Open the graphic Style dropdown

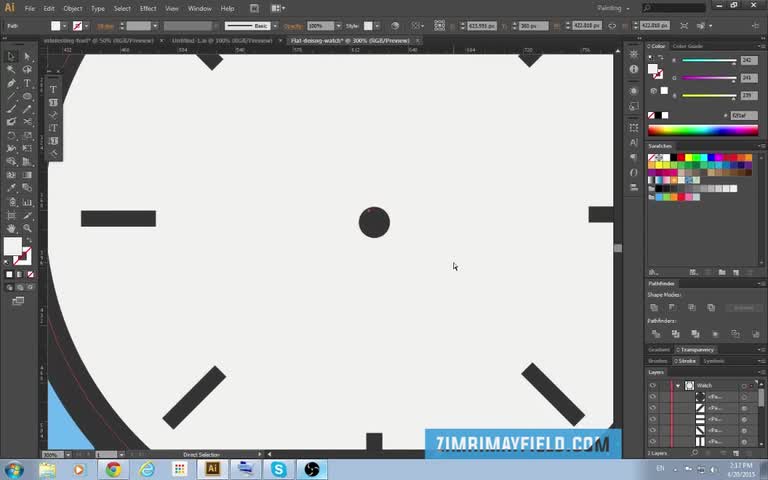coord(377,26)
